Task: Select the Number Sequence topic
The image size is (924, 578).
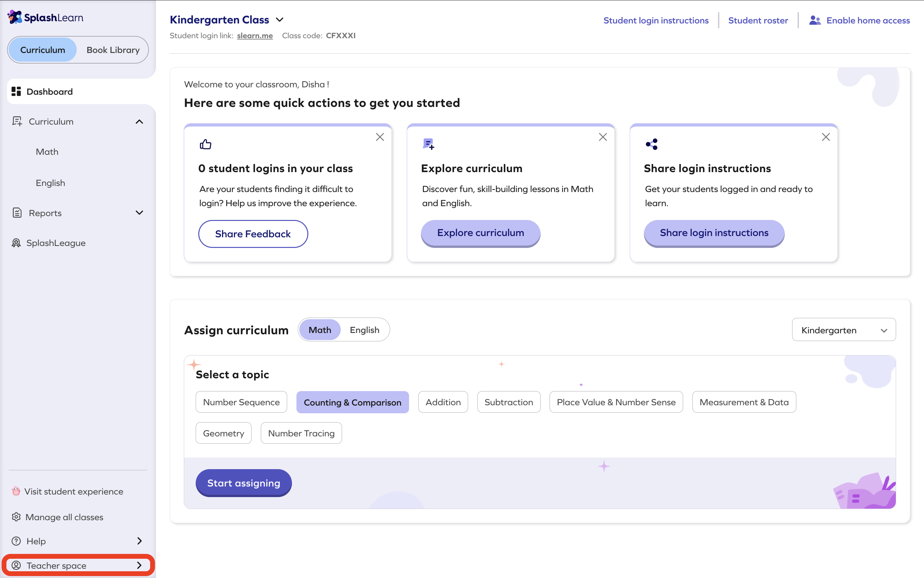Action: click(241, 402)
